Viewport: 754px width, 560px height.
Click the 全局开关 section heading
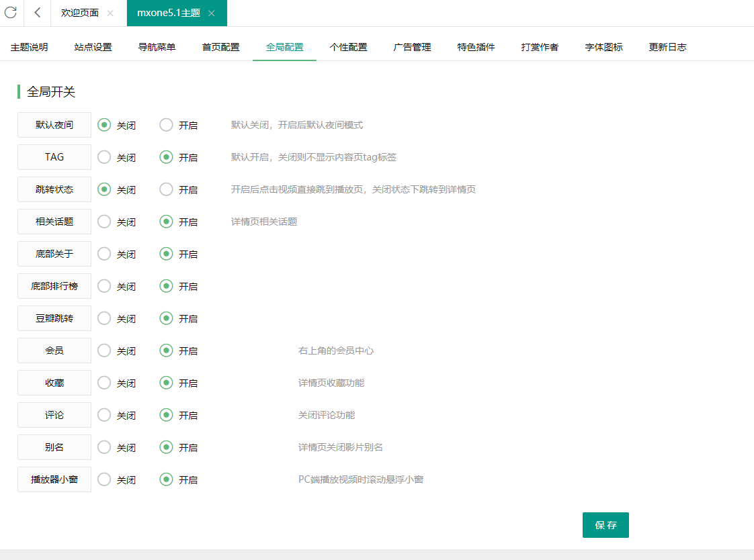tap(51, 92)
